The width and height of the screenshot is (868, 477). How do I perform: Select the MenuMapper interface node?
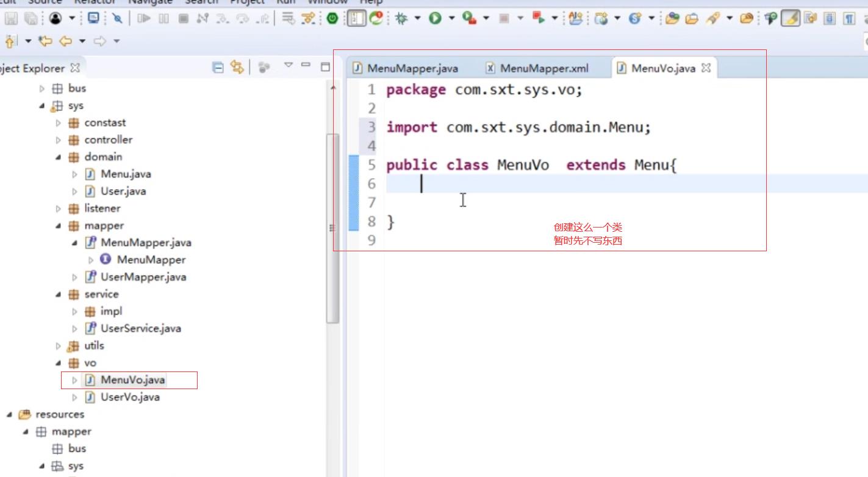(x=151, y=260)
